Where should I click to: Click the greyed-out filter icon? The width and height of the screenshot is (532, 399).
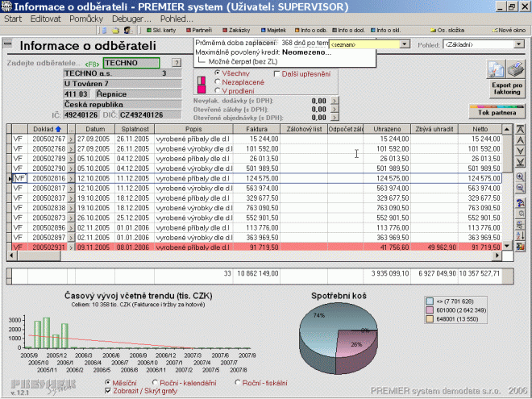pyautogui.click(x=520, y=214)
